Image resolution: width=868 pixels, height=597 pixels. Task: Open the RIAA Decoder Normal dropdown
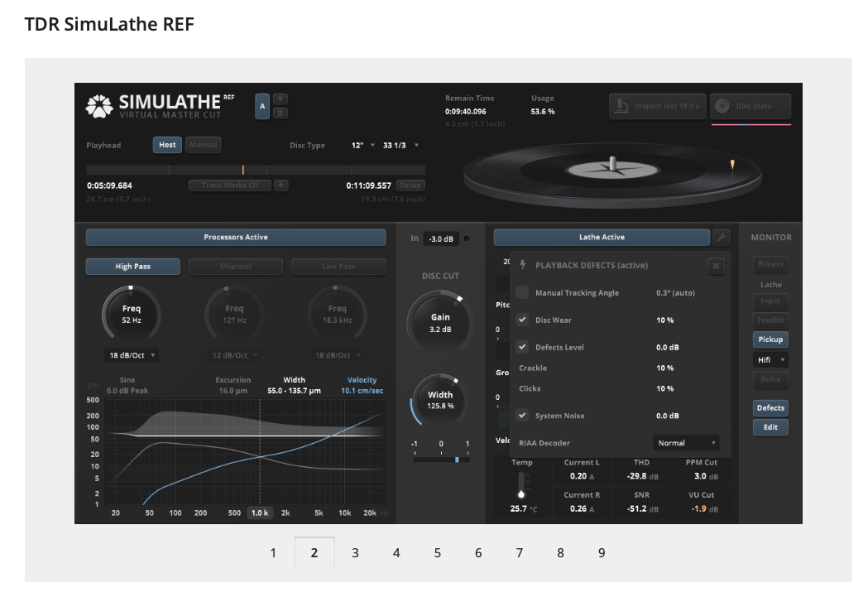pyautogui.click(x=686, y=443)
